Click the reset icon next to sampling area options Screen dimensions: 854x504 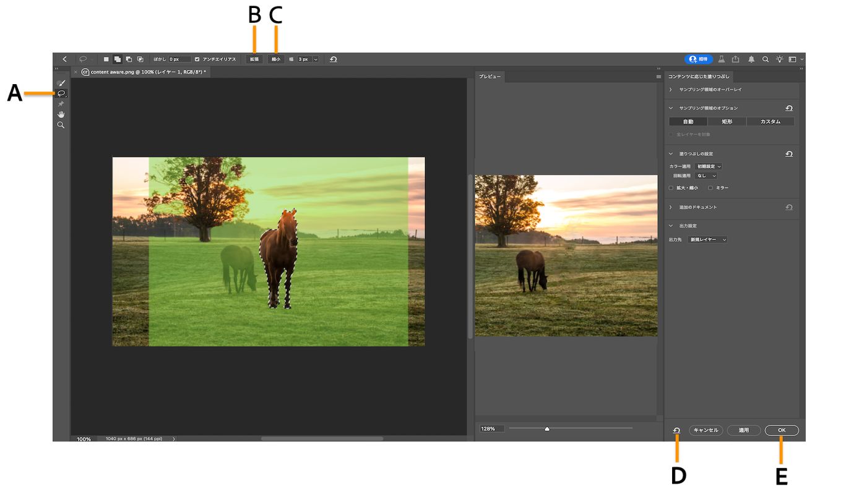coord(790,107)
